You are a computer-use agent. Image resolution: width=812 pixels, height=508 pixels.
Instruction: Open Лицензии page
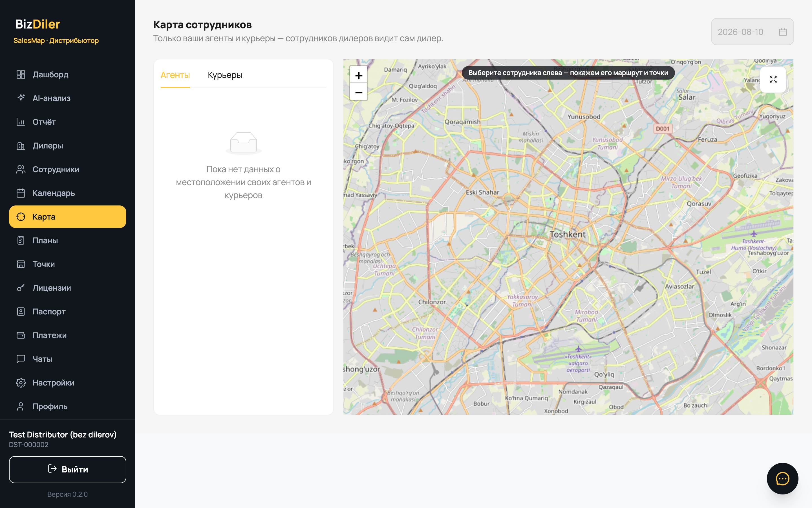click(x=68, y=288)
